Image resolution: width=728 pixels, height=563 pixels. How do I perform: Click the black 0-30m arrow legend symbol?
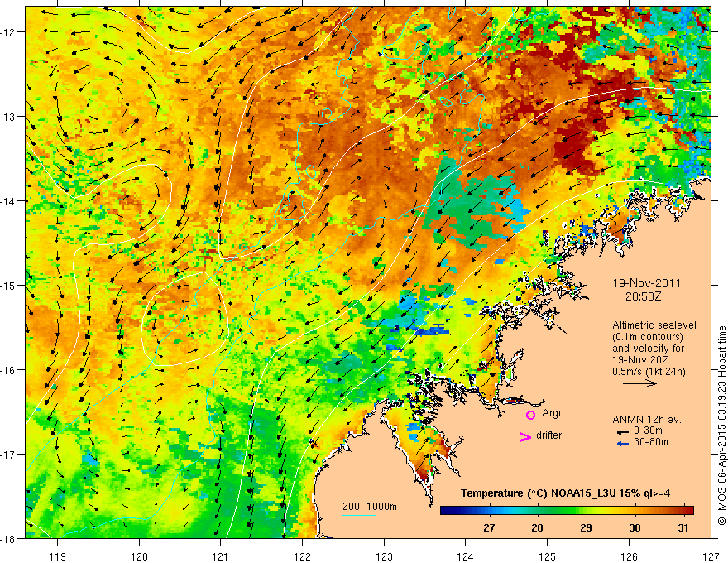(x=622, y=432)
